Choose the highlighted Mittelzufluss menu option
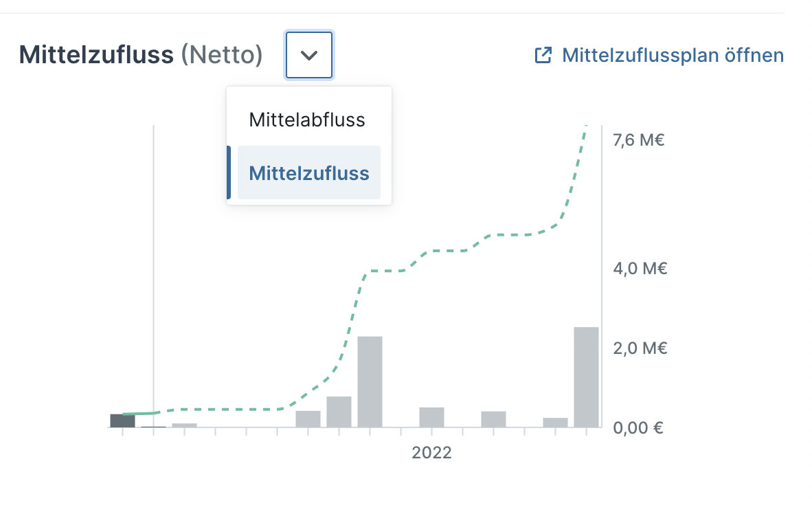The height and width of the screenshot is (514, 812). pyautogui.click(x=308, y=173)
